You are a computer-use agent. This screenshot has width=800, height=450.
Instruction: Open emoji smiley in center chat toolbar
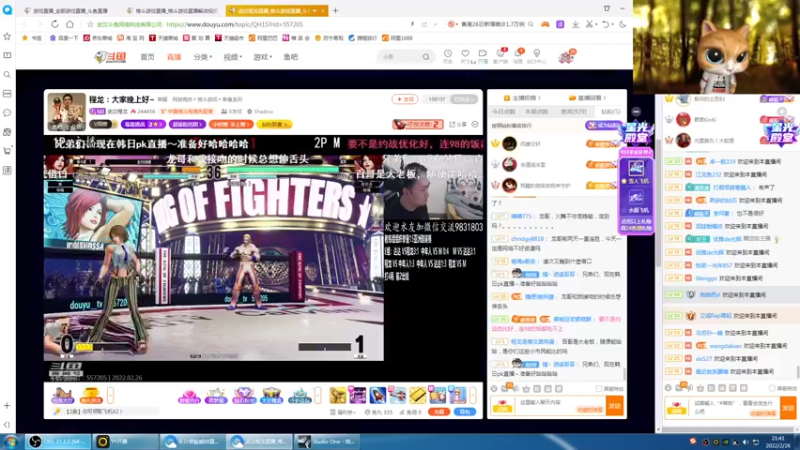coord(494,389)
